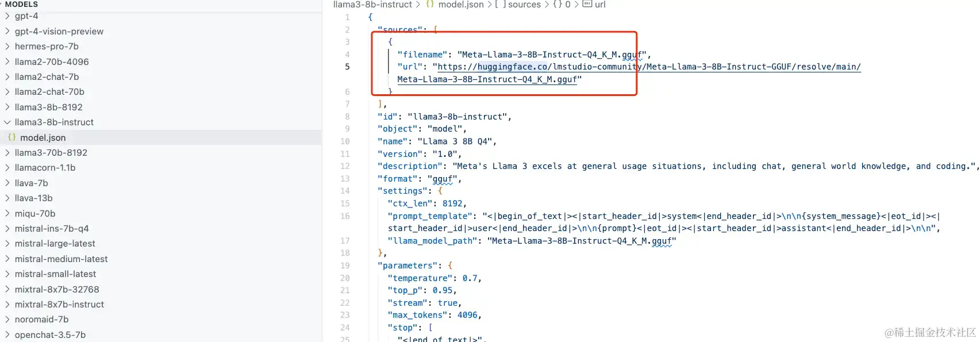The width and height of the screenshot is (980, 342).
Task: Click the max_tokens value 4096
Action: (x=467, y=315)
